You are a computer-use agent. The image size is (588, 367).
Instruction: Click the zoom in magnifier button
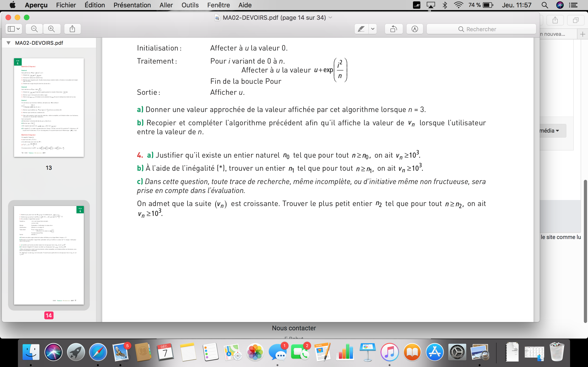tap(51, 29)
